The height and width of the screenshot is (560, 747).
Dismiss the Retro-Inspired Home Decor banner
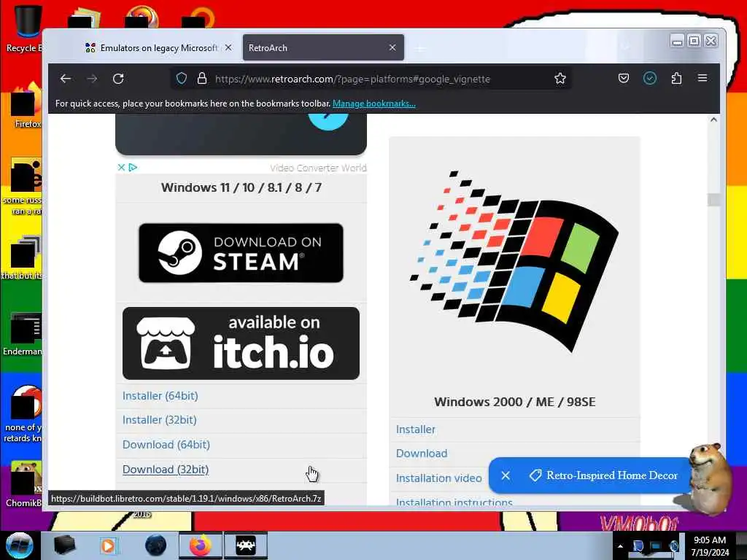click(x=506, y=475)
